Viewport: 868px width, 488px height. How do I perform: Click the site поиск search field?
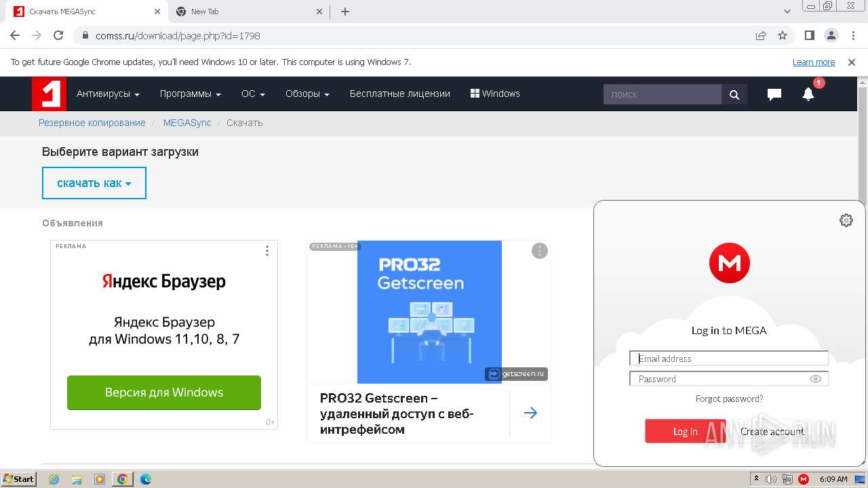[x=663, y=94]
